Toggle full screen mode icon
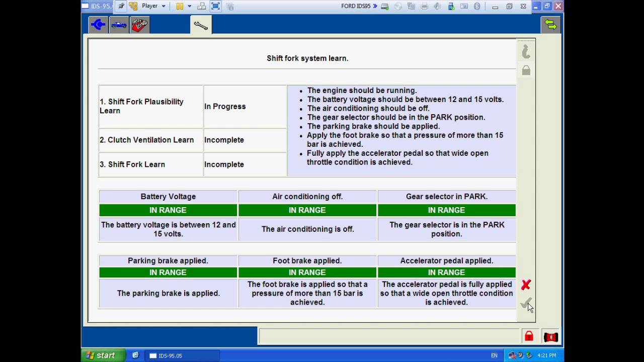This screenshot has width=644, height=362. point(216,6)
